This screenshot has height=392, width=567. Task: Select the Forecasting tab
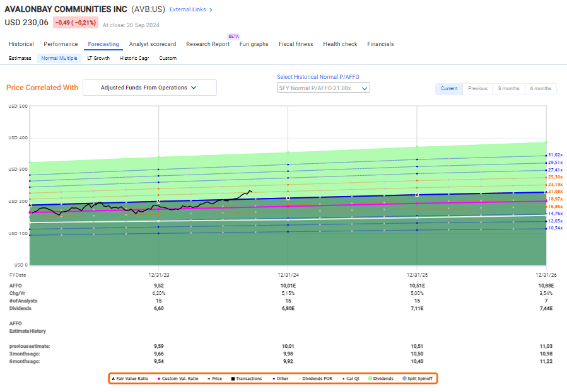(103, 44)
